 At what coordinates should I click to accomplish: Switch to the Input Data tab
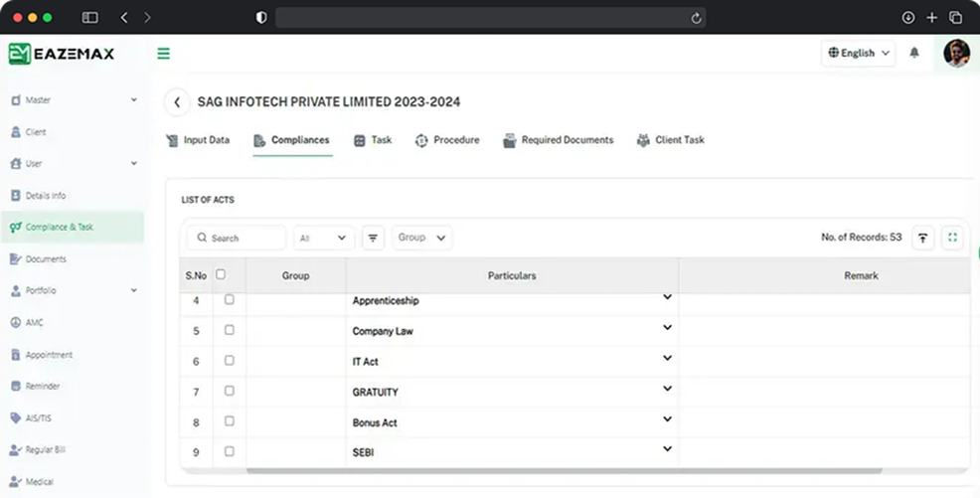198,140
